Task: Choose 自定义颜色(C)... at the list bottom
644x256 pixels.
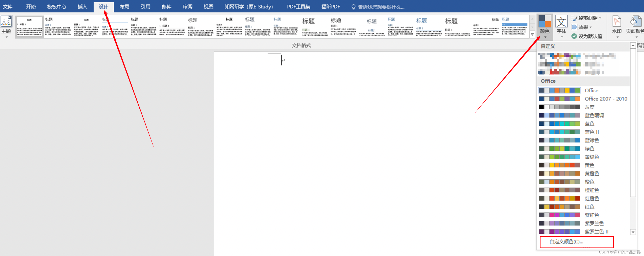Action: [x=566, y=242]
